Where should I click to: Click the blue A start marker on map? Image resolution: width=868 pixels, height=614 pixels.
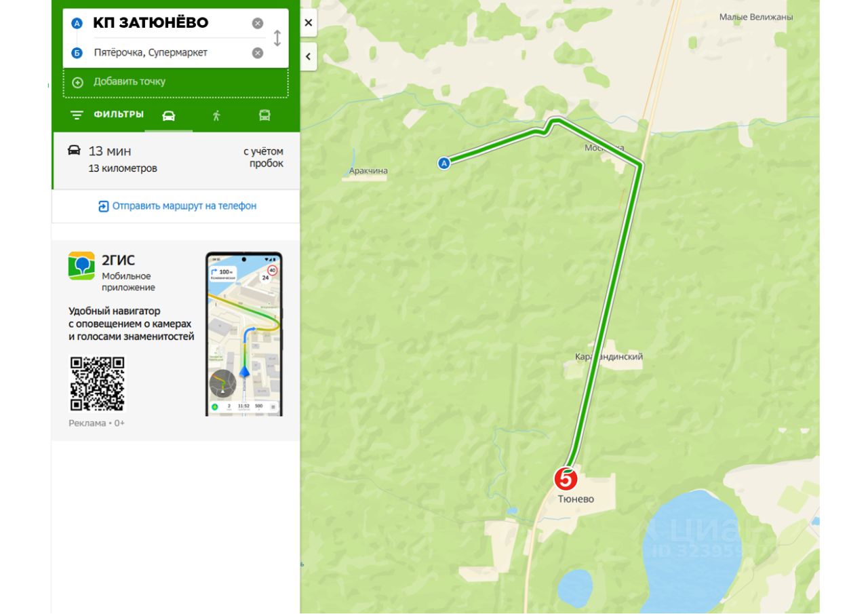pyautogui.click(x=443, y=163)
